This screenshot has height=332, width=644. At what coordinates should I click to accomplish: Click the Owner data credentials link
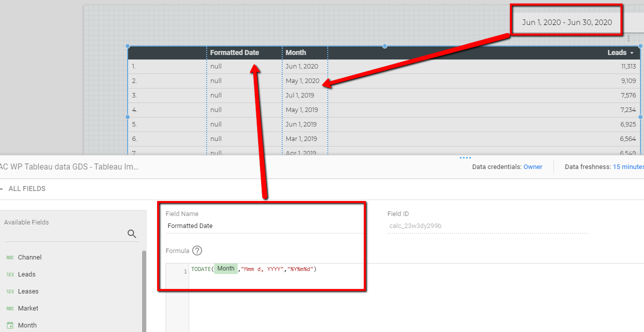click(532, 166)
